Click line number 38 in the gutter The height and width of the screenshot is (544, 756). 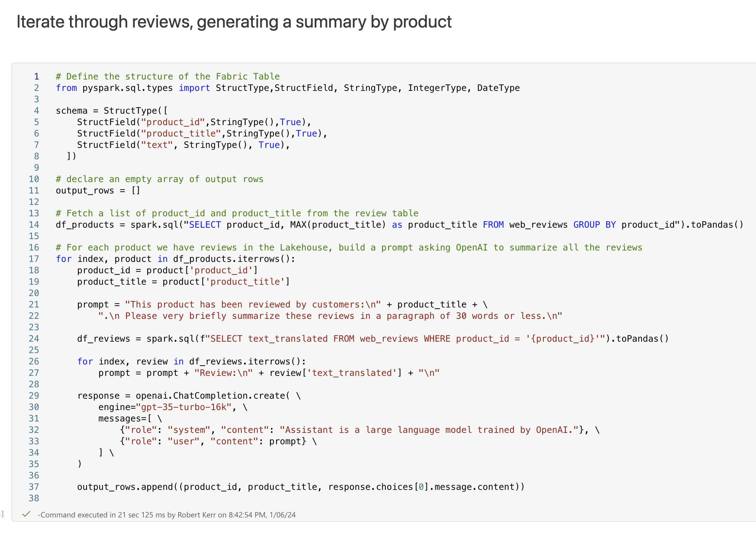coord(34,498)
